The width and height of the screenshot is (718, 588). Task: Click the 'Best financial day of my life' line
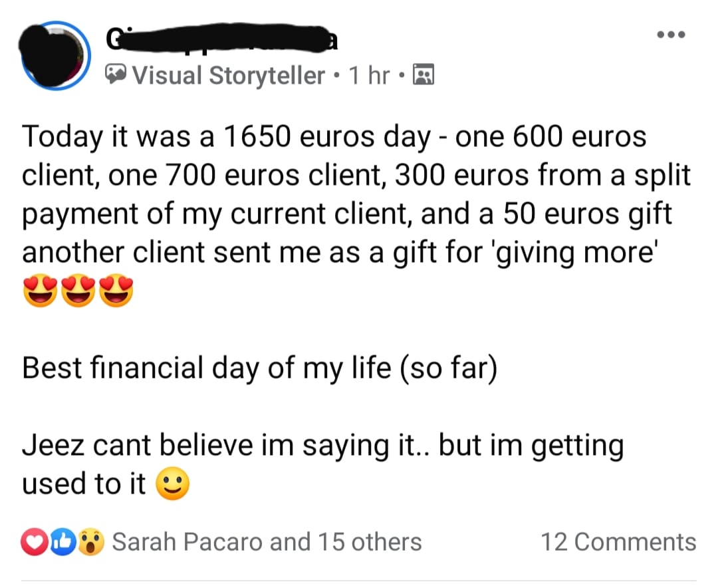[259, 368]
